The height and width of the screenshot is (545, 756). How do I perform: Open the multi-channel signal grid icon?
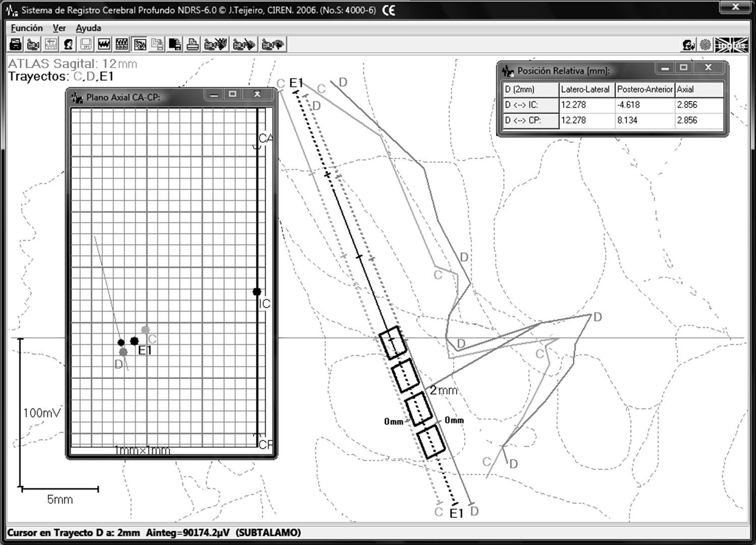121,45
